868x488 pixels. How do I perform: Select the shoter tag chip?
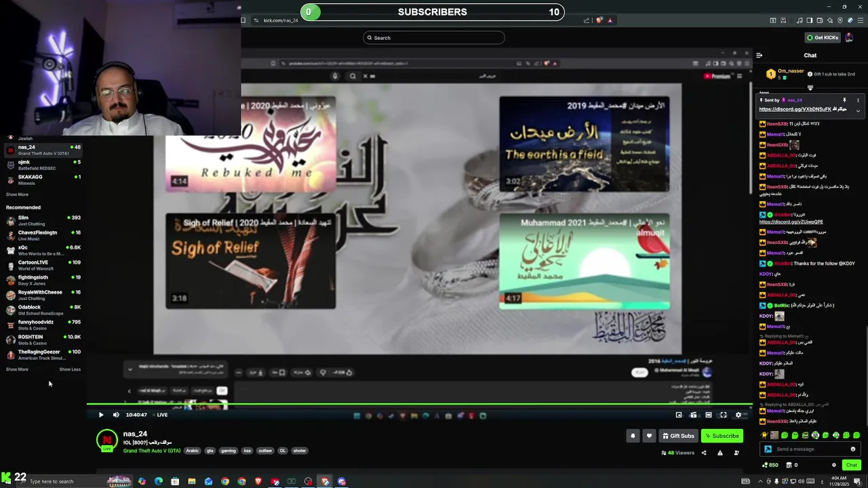pyautogui.click(x=300, y=451)
